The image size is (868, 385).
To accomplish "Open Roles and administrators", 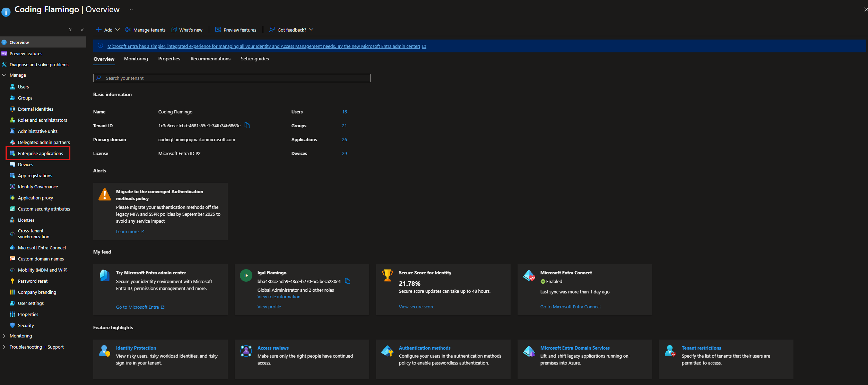I will pyautogui.click(x=42, y=120).
